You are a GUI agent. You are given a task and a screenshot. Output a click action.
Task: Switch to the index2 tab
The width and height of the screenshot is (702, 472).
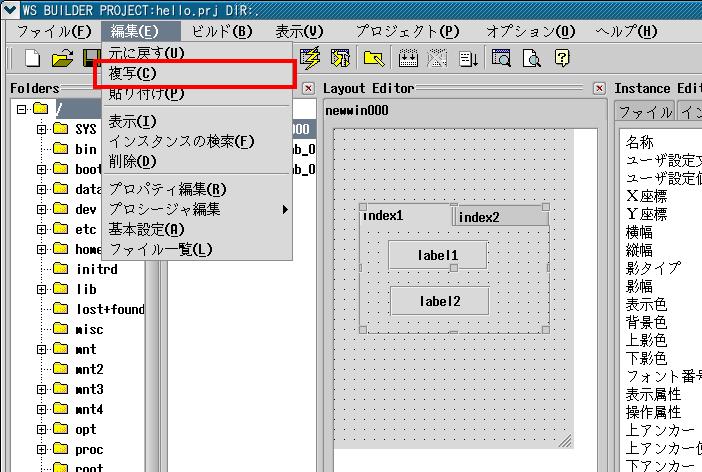tap(479, 217)
